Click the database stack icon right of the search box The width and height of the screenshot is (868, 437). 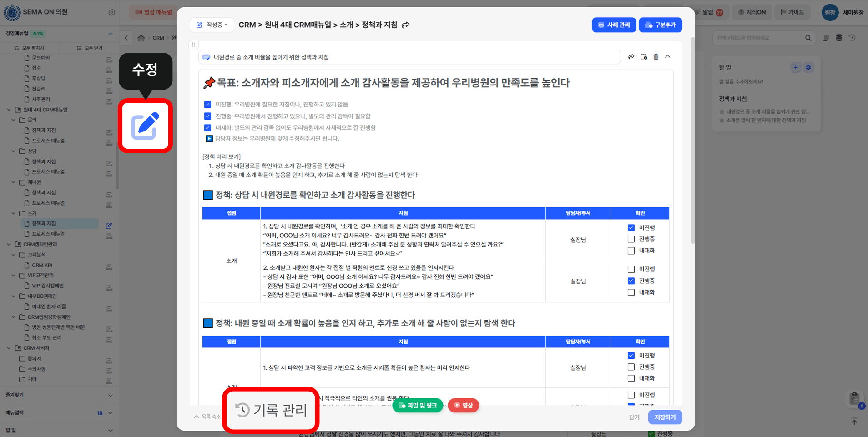coord(839,38)
